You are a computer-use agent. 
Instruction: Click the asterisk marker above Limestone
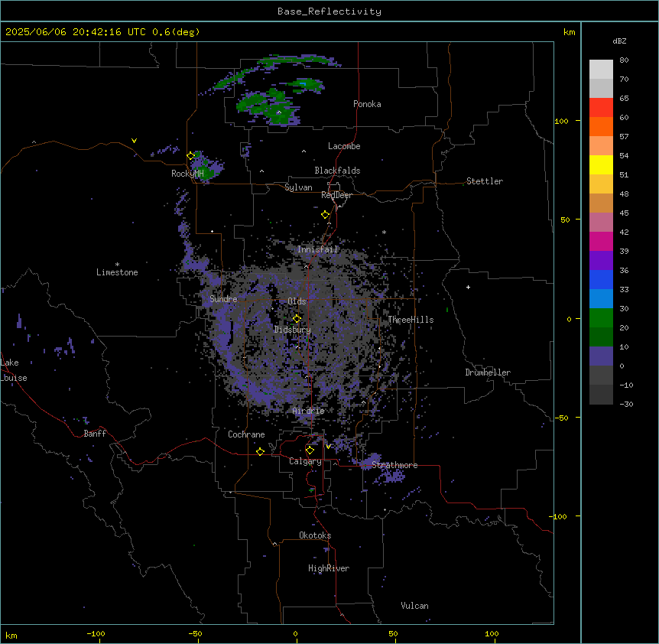coord(117,265)
